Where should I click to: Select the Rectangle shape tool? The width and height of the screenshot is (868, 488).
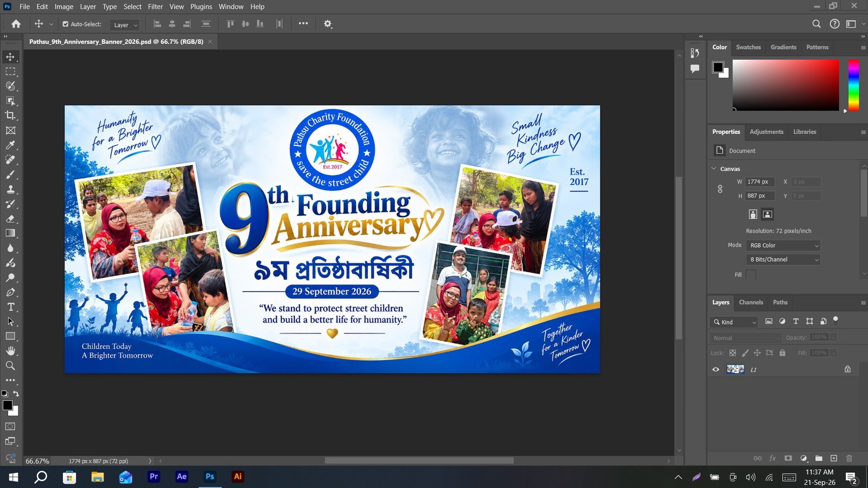(10, 336)
